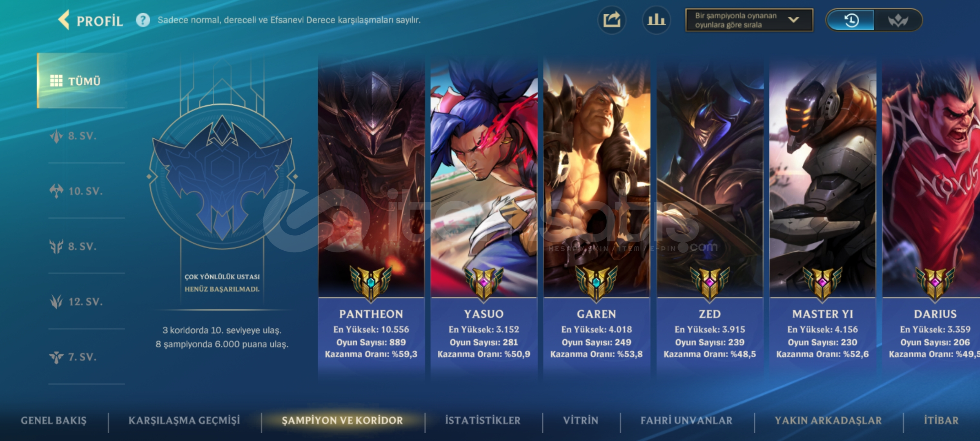Image resolution: width=980 pixels, height=441 pixels.
Task: Open the Pantheon champion card
Action: [x=371, y=216]
